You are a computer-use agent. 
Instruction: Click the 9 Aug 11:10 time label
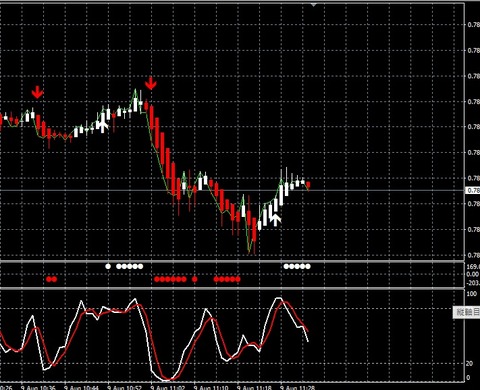(x=211, y=388)
